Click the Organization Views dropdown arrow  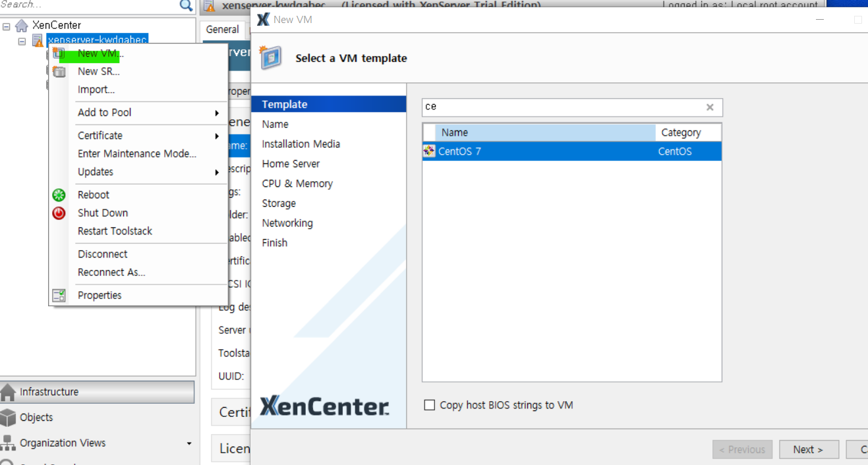pos(189,443)
